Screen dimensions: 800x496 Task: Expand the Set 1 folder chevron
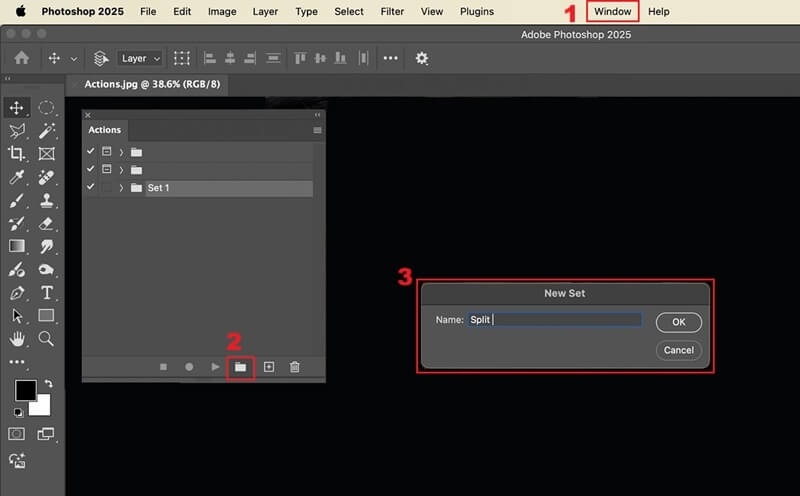coord(122,188)
